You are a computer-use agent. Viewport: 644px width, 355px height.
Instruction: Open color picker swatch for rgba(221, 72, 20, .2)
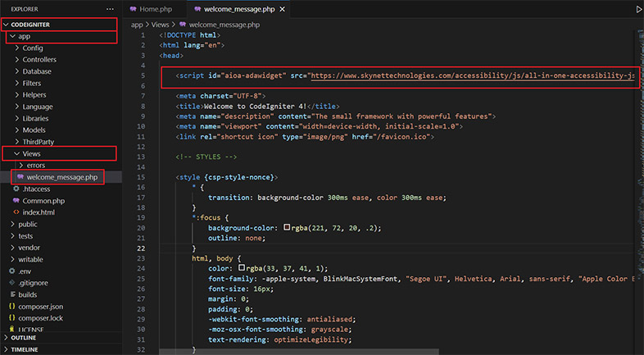(287, 227)
